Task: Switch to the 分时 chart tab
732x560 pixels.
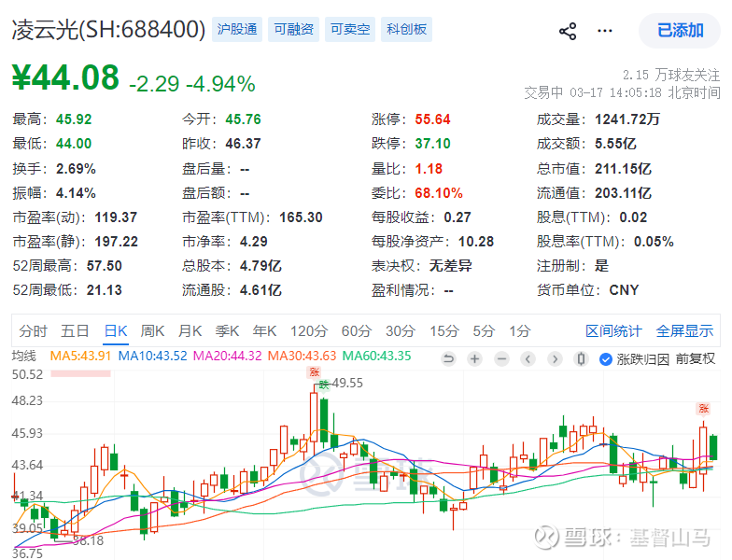Action: point(34,331)
